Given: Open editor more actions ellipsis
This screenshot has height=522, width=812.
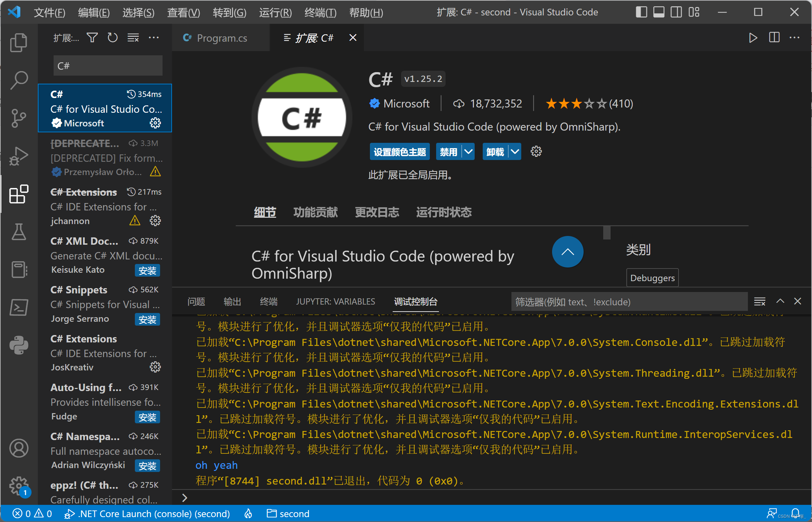Looking at the screenshot, I should tap(794, 37).
